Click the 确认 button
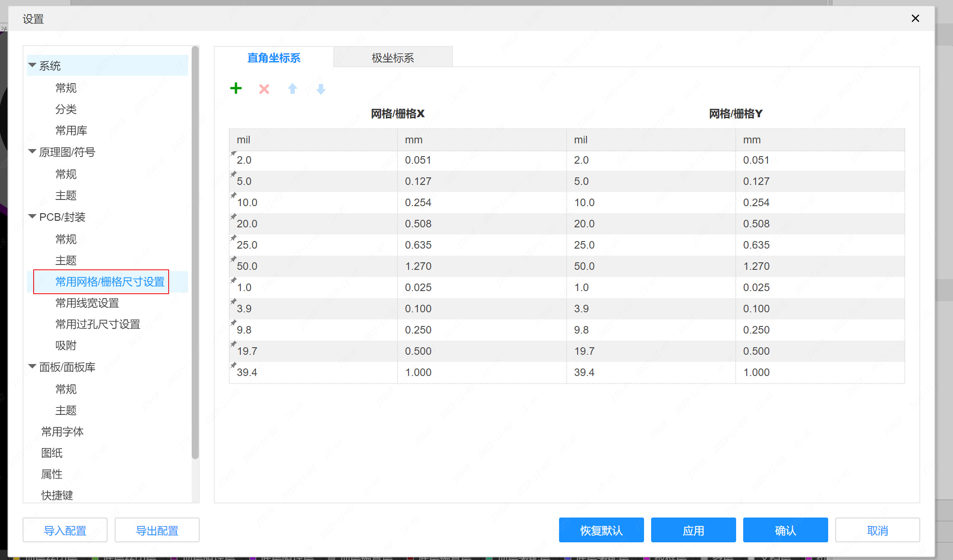This screenshot has width=953, height=560. (786, 530)
